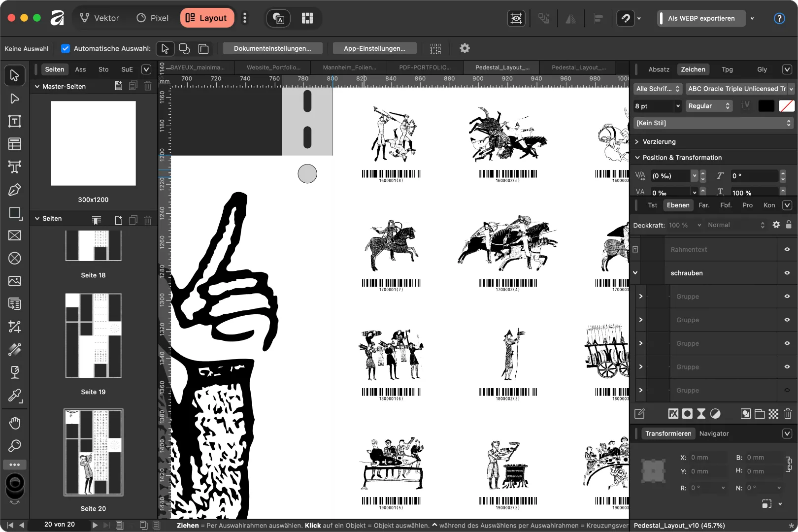
Task: Switch to the Absatz tab
Action: pos(659,69)
